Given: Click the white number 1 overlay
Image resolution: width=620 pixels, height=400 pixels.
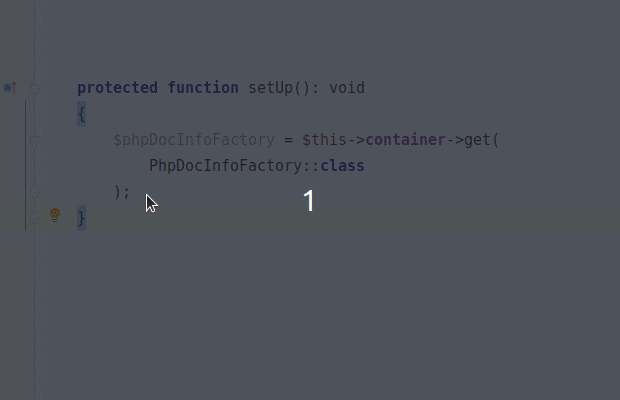Looking at the screenshot, I should click(309, 200).
